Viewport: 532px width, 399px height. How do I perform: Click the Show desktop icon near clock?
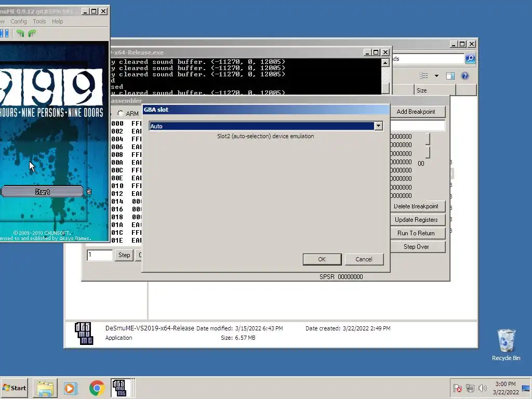coord(526,388)
